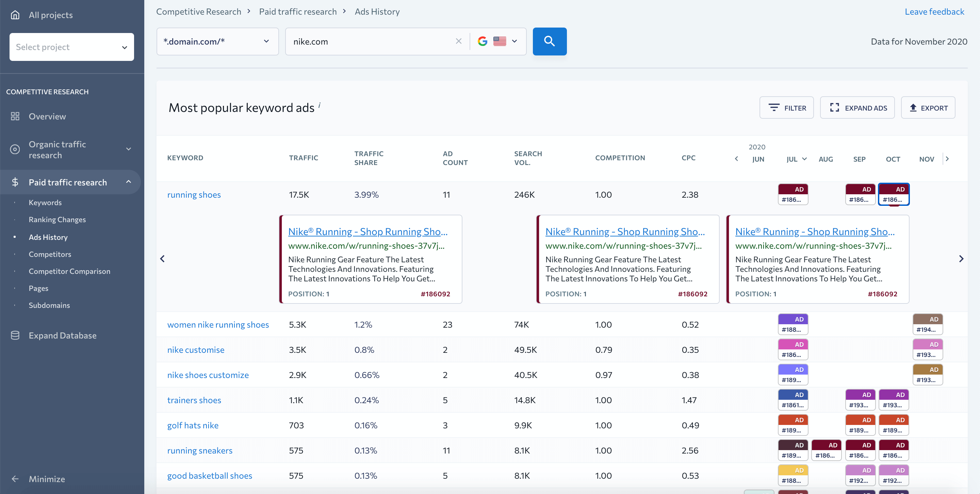Open Ranking Changes in sidebar
The width and height of the screenshot is (980, 494).
57,220
